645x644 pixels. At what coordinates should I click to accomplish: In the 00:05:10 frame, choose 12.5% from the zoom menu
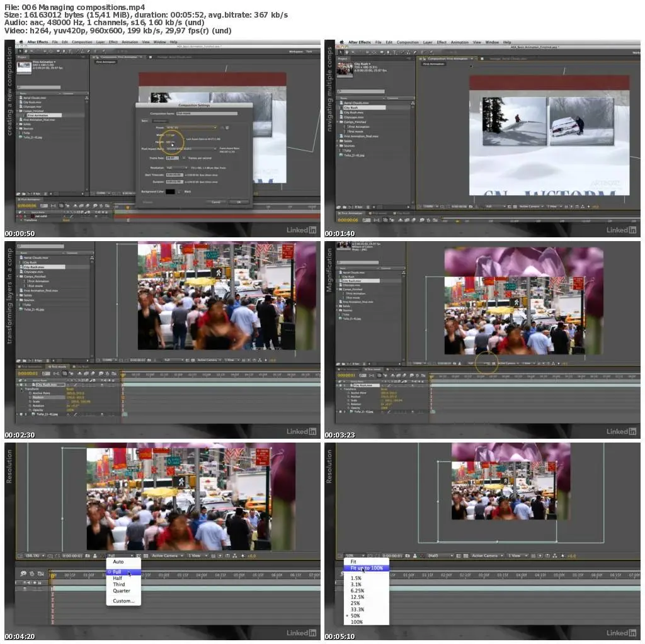tap(367, 597)
